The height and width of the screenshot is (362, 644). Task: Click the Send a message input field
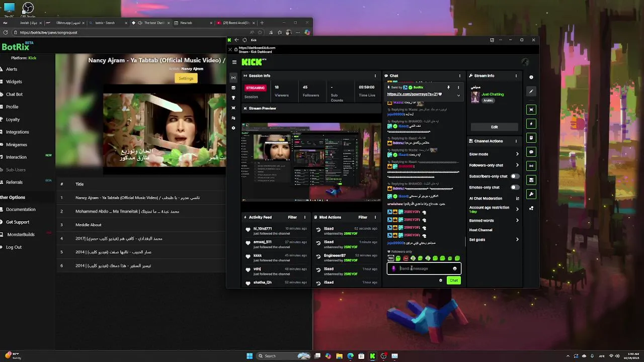pos(424,268)
